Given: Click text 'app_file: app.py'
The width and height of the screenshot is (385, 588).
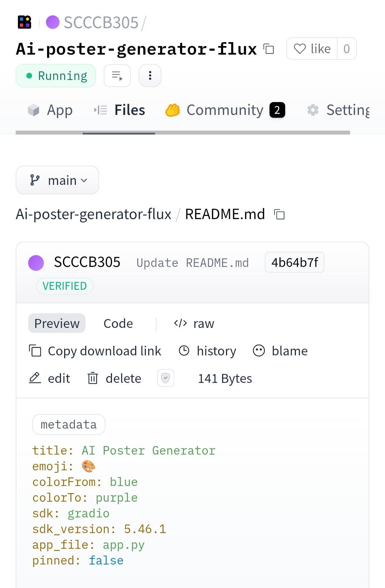Looking at the screenshot, I should [88, 544].
